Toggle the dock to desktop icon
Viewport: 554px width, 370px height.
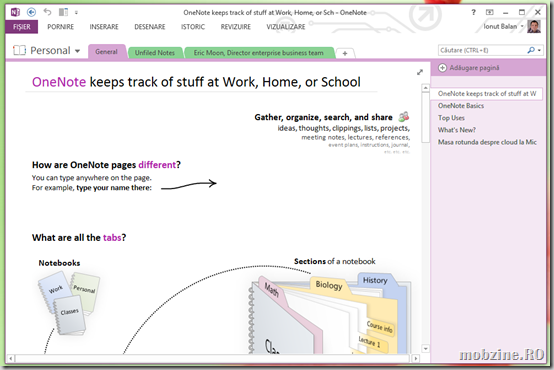tap(63, 12)
